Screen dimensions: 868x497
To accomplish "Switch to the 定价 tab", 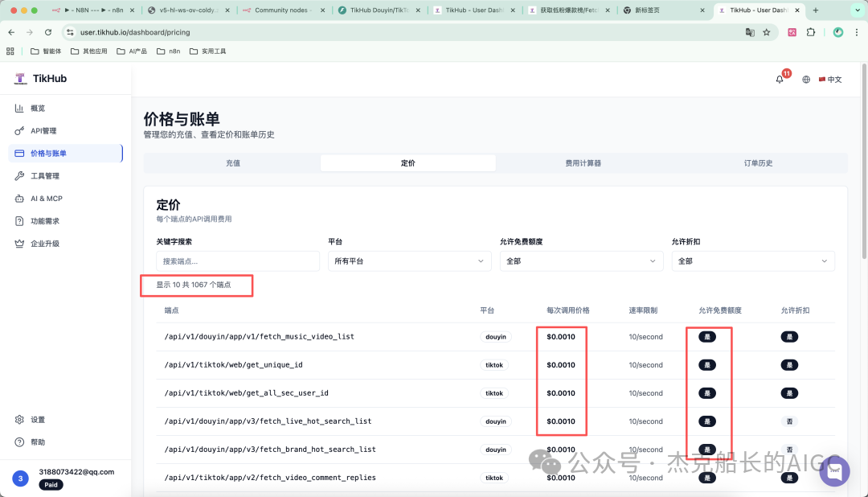I will pos(408,163).
